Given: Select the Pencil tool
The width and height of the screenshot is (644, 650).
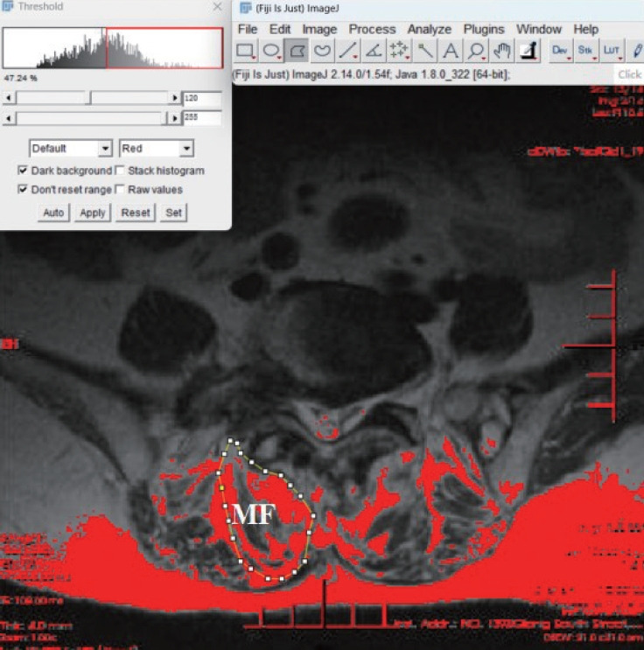Looking at the screenshot, I should [x=636, y=51].
